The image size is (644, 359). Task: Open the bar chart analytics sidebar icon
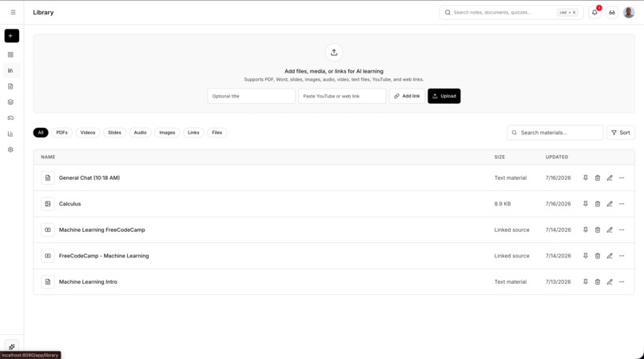tap(10, 134)
